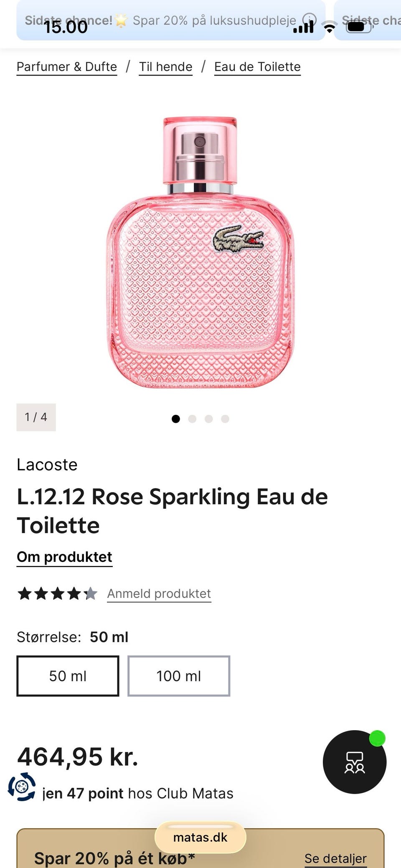Open Om produktet section link
Viewport: 401px width, 868px height.
(64, 557)
